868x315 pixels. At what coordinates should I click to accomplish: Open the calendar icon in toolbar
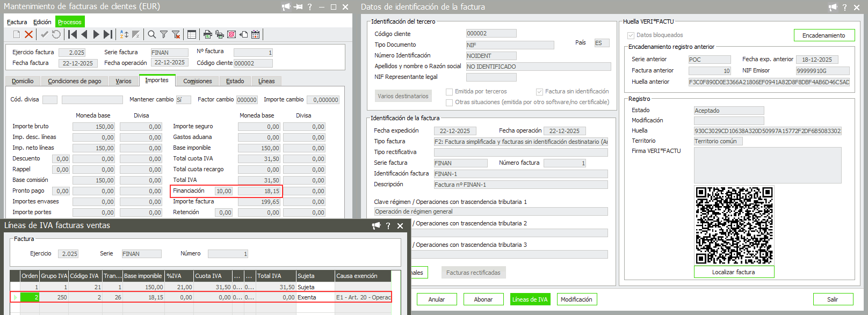tap(256, 34)
